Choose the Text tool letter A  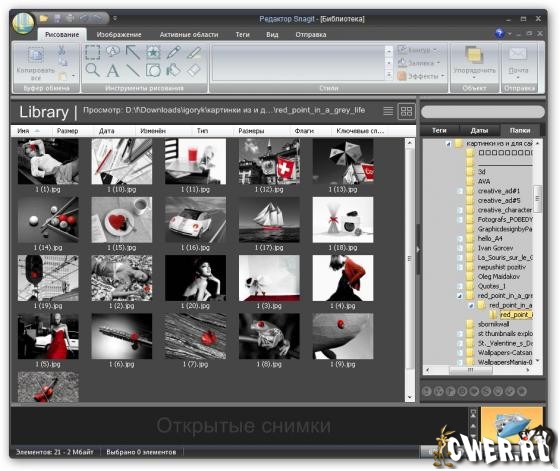click(113, 70)
